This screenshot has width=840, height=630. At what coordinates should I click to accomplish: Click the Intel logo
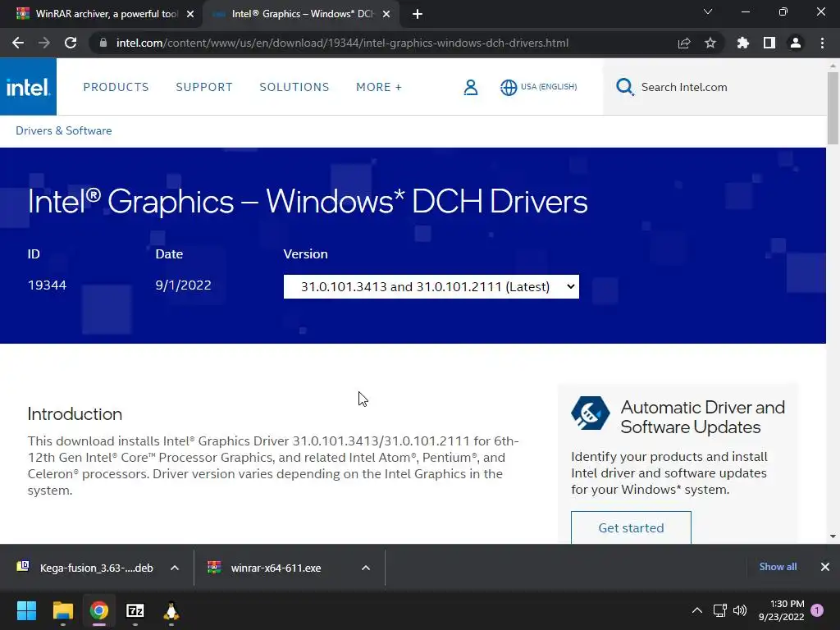tap(28, 87)
